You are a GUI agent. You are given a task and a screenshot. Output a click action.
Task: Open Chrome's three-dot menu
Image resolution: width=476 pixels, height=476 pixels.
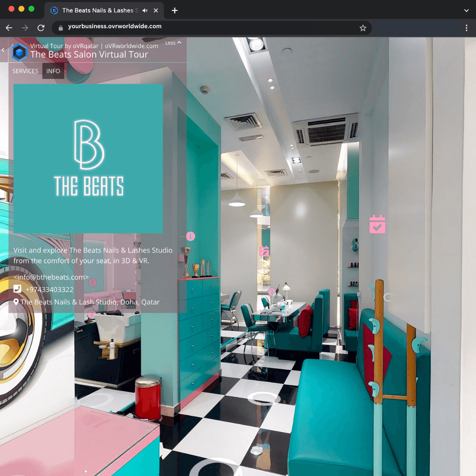tap(466, 27)
